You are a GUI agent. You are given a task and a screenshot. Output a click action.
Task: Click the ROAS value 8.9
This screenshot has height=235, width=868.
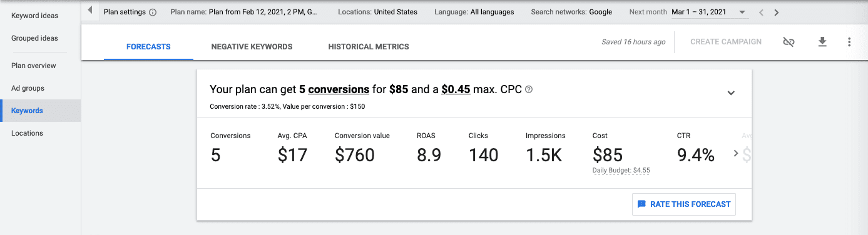pyautogui.click(x=430, y=155)
